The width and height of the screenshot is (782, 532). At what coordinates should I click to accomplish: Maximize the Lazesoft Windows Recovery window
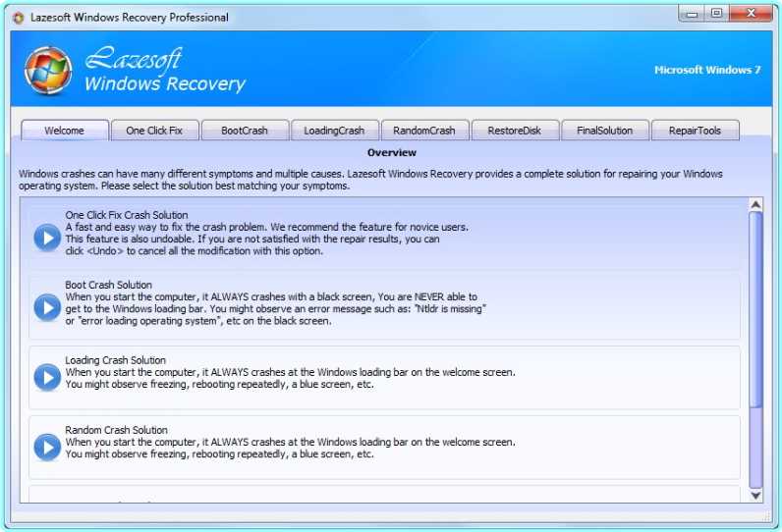716,14
